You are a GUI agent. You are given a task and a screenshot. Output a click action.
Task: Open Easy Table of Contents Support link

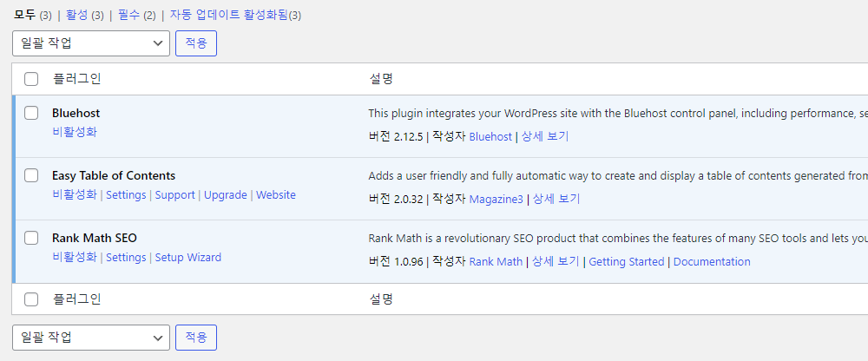pos(175,195)
